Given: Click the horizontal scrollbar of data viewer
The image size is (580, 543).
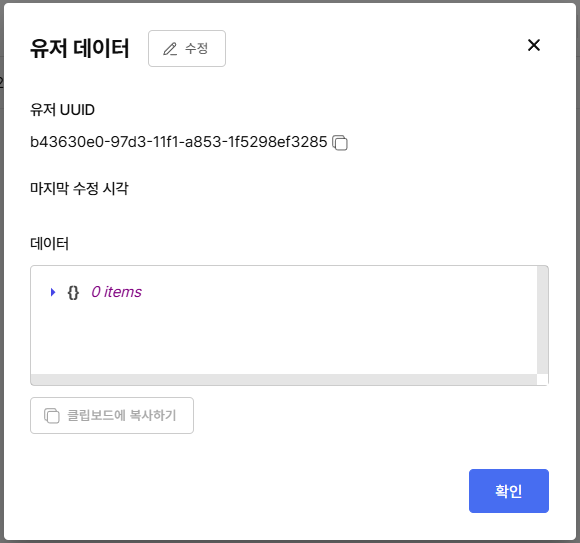Looking at the screenshot, I should 284,379.
